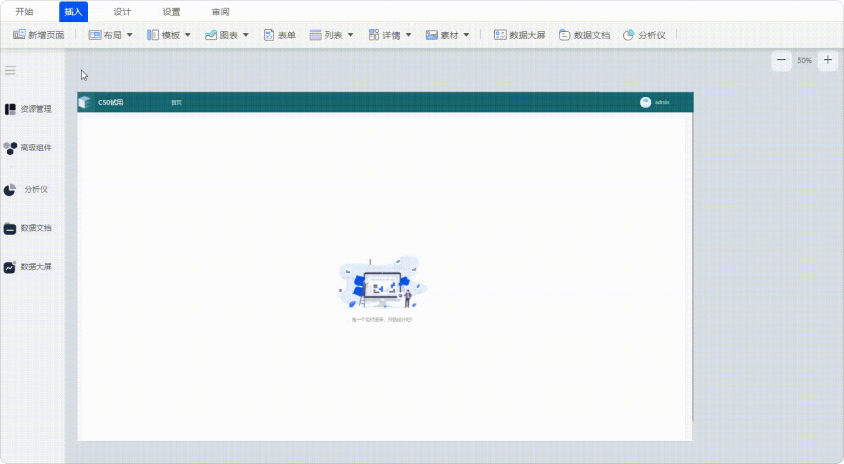Image resolution: width=844 pixels, height=464 pixels.
Task: Open the 设置 tab
Action: point(171,12)
